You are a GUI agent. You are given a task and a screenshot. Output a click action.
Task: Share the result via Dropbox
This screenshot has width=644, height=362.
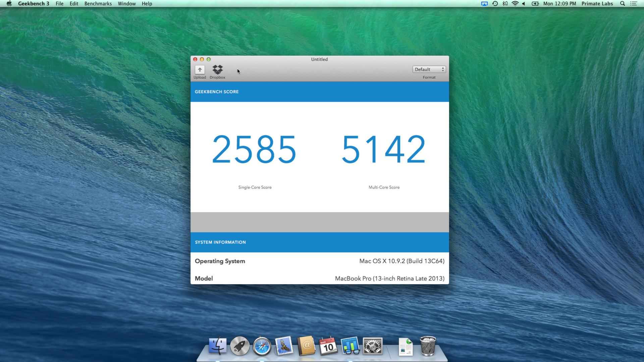(x=217, y=71)
